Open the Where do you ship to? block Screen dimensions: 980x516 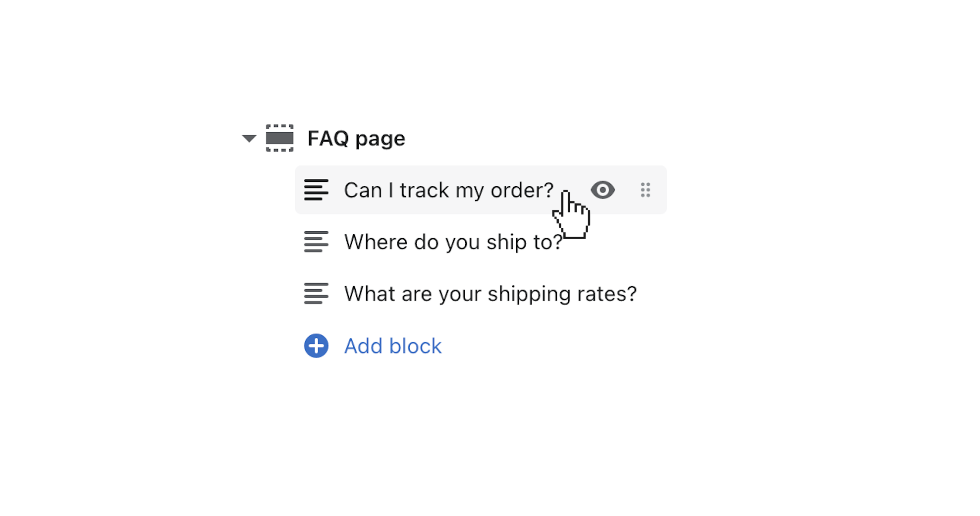(x=452, y=242)
